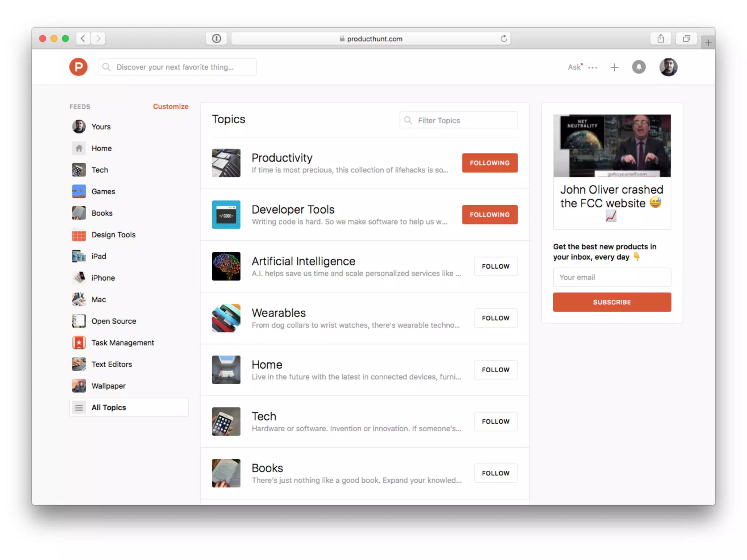Reload page using the refresh icon
This screenshot has width=747, height=560.
point(503,39)
